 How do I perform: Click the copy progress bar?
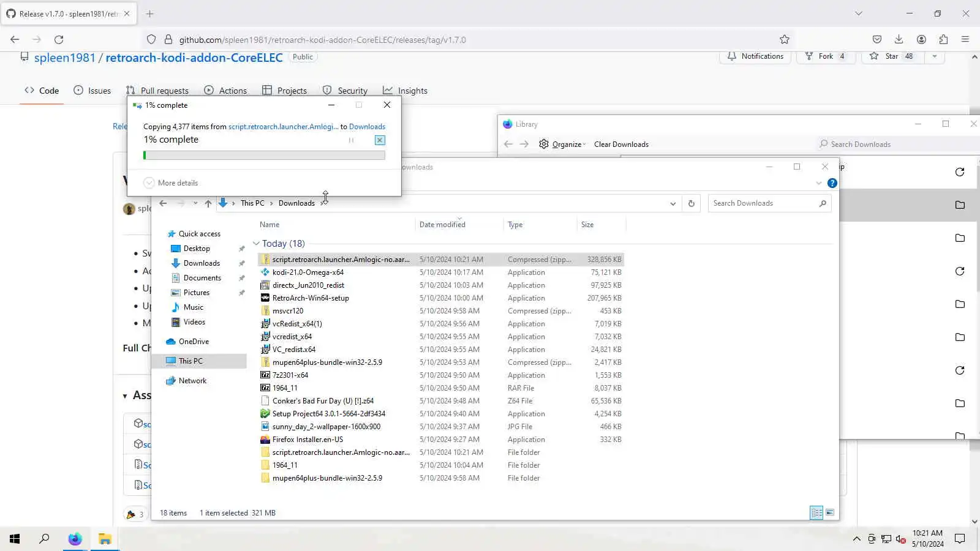coord(264,156)
